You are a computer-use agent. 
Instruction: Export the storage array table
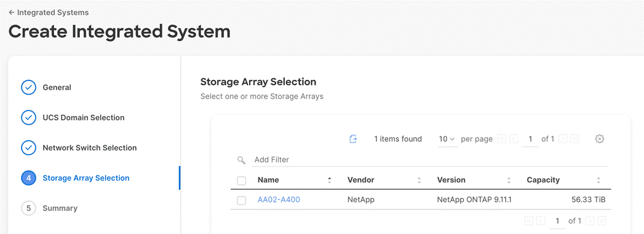tap(353, 139)
